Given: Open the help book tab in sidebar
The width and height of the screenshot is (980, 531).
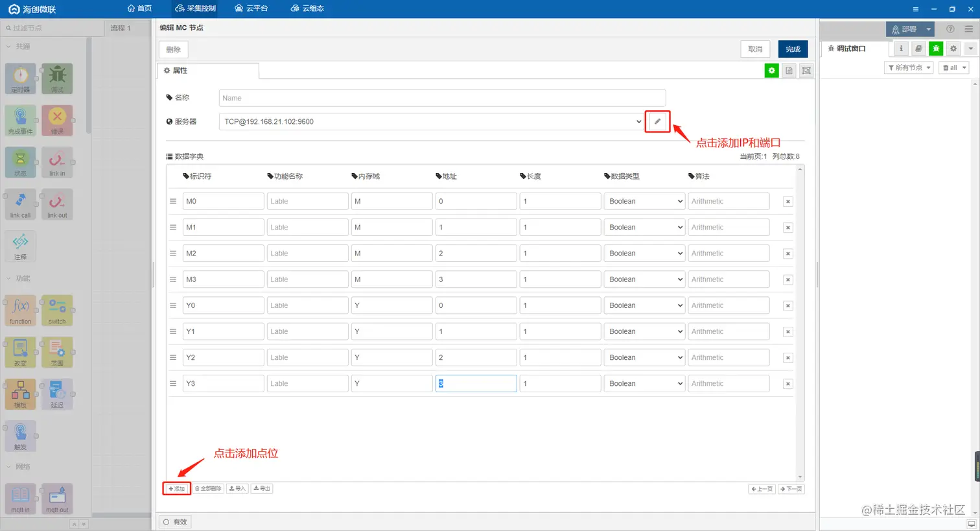Looking at the screenshot, I should (918, 49).
